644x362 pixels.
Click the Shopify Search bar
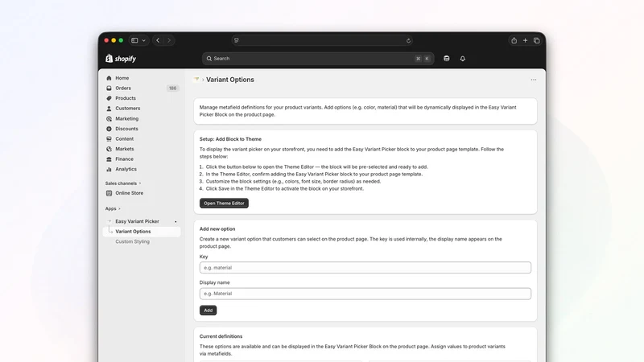pos(318,59)
